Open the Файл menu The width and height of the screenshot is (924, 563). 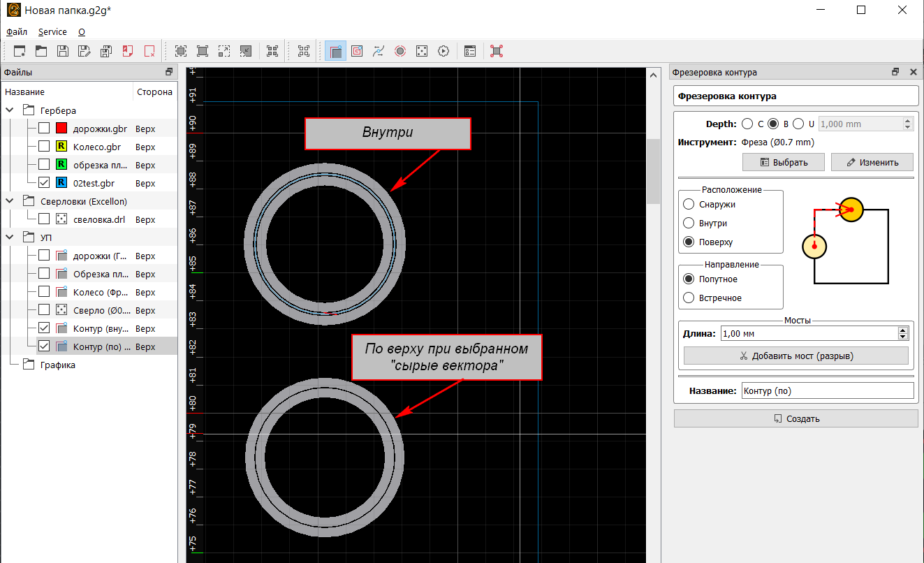click(17, 32)
